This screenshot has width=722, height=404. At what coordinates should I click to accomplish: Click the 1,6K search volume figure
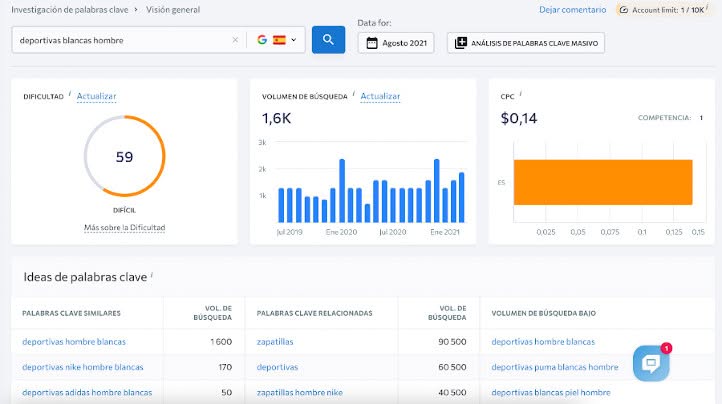276,118
